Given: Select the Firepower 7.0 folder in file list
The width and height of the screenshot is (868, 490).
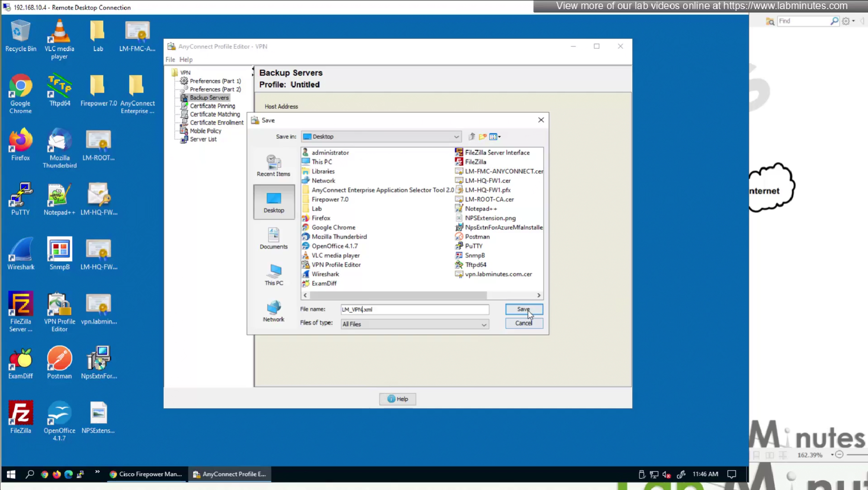Looking at the screenshot, I should pos(330,199).
